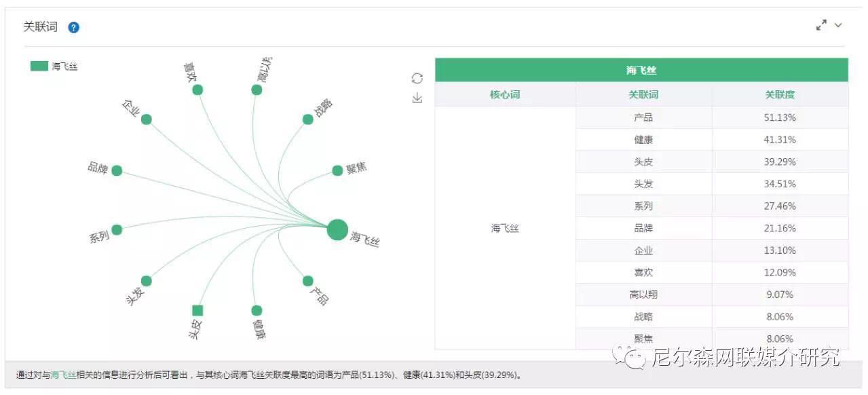The width and height of the screenshot is (868, 395).
Task: Click the 核心词 column header
Action: pos(505,94)
